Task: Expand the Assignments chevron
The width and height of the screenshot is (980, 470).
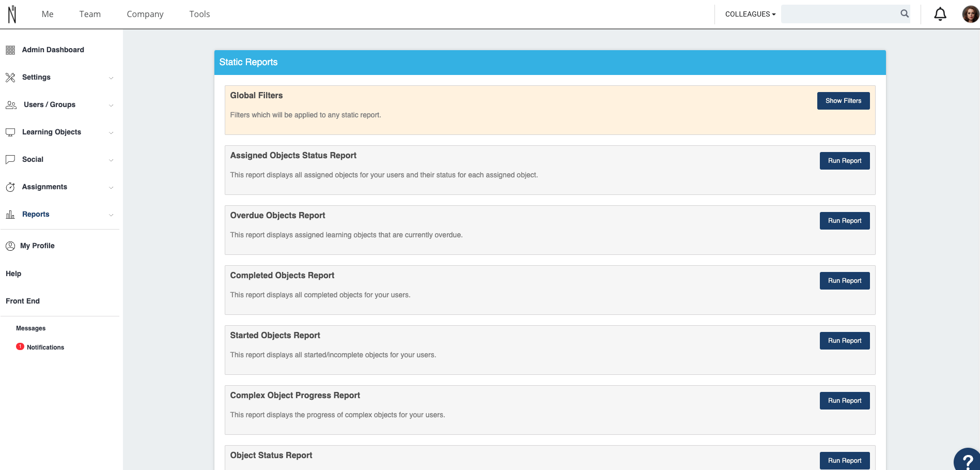Action: tap(111, 187)
